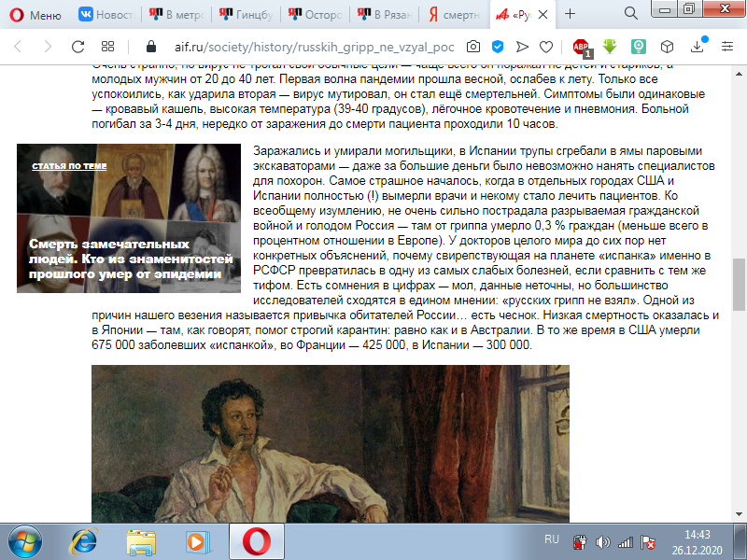Open the network signal tray icon
Viewport: 747px width, 560px height.
click(x=626, y=542)
